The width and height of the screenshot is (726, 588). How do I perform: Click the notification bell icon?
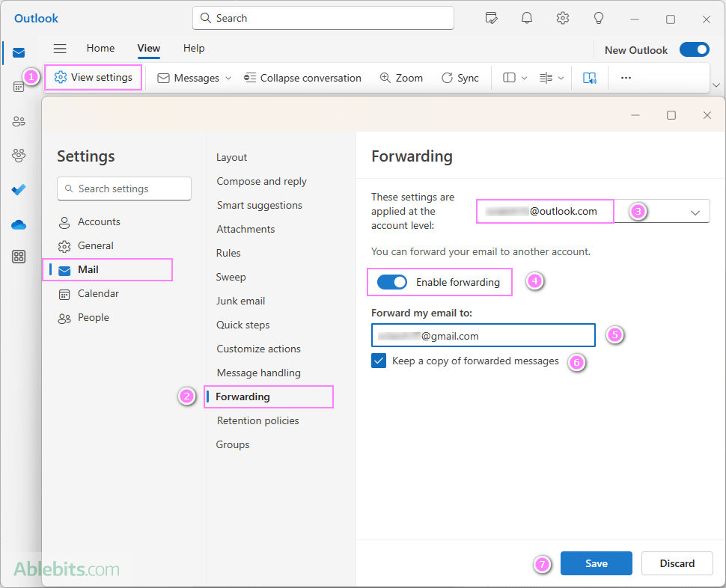click(527, 18)
